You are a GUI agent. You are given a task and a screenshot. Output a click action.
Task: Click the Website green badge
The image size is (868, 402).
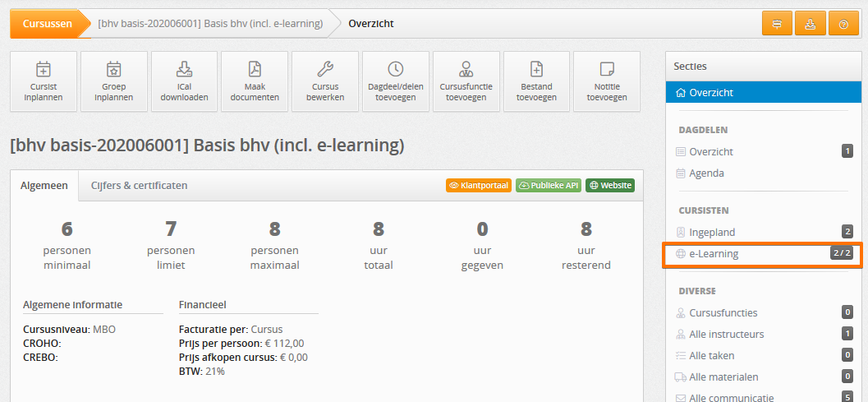[610, 186]
